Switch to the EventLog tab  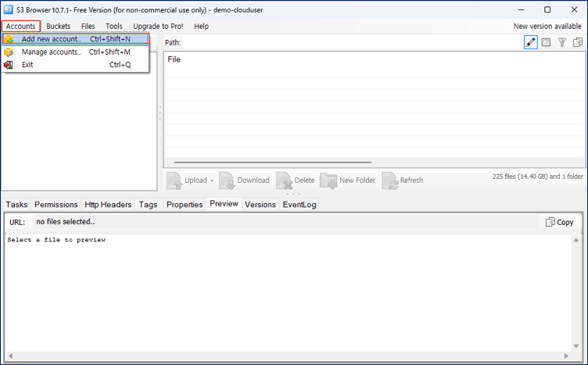299,205
